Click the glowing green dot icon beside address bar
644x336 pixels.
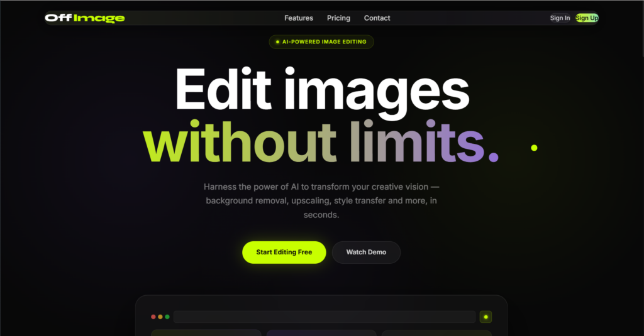point(486,317)
